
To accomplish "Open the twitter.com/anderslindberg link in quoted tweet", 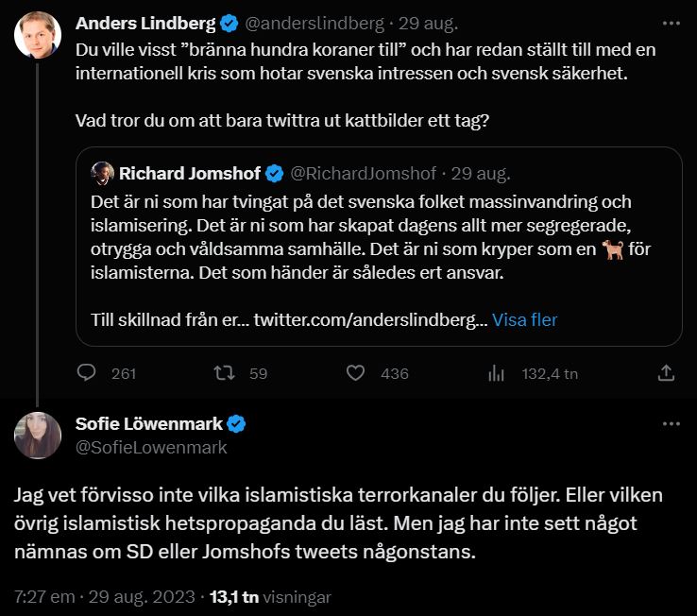I will (x=370, y=319).
